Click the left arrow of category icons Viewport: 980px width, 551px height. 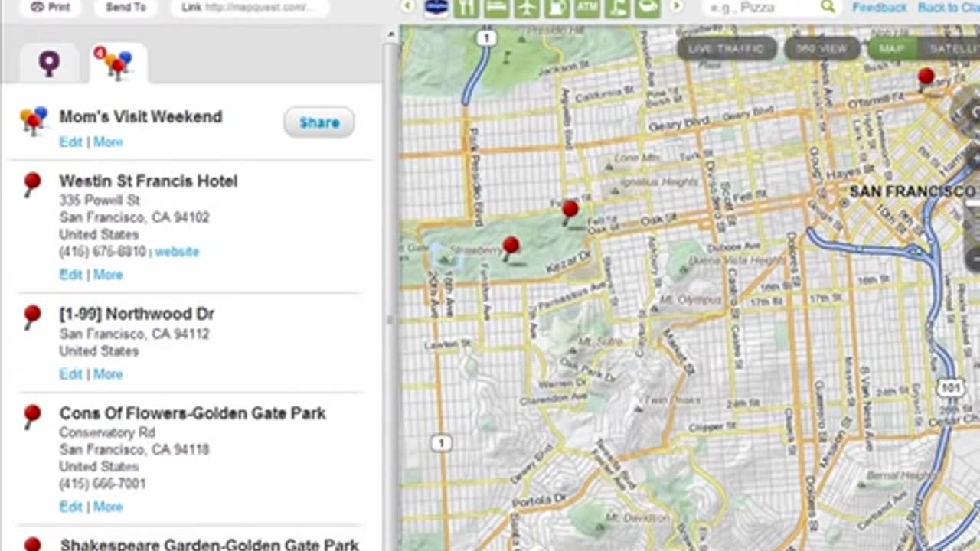point(408,7)
